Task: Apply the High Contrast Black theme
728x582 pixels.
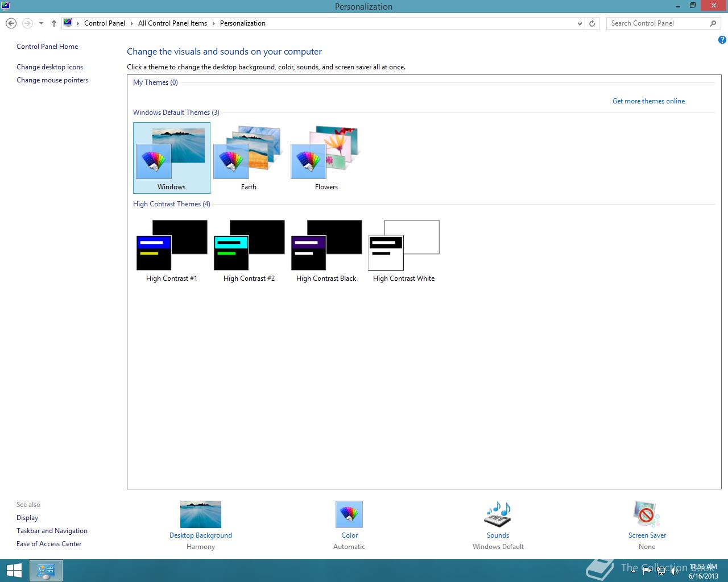Action: point(326,251)
